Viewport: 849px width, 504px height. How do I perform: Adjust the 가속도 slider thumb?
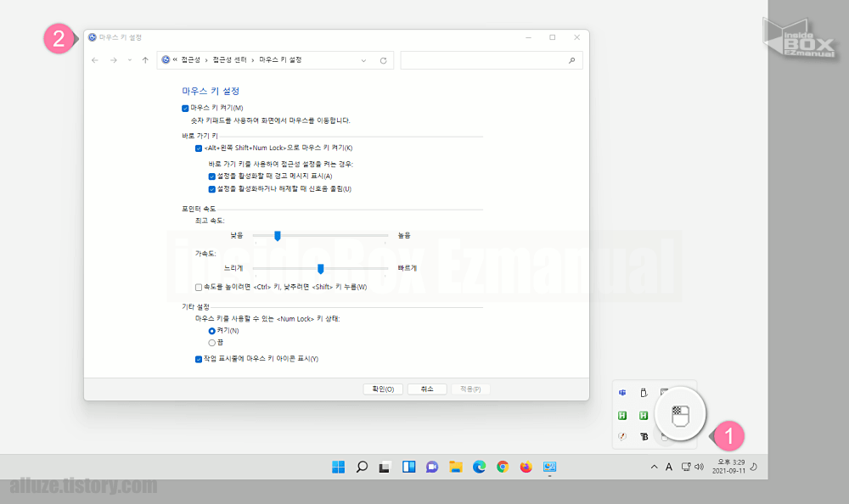321,269
